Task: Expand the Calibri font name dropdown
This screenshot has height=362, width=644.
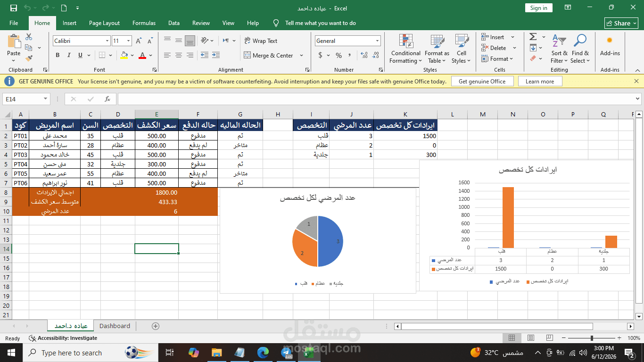Action: point(107,41)
